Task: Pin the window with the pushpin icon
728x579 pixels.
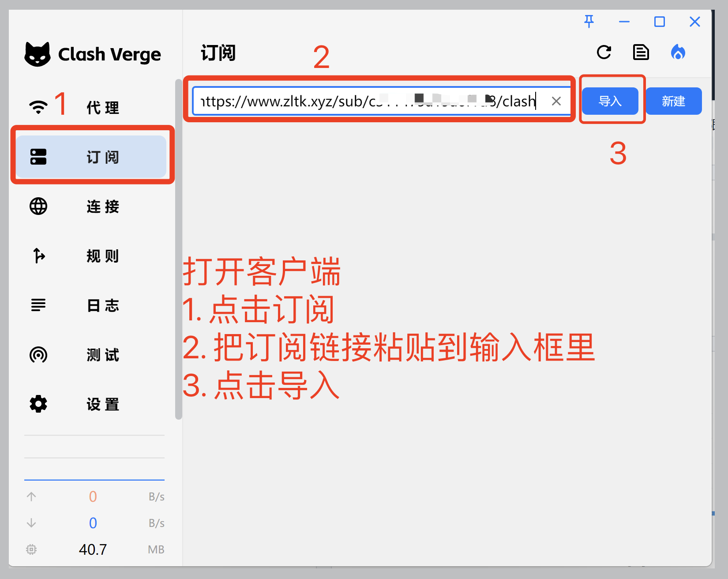Action: pos(589,21)
